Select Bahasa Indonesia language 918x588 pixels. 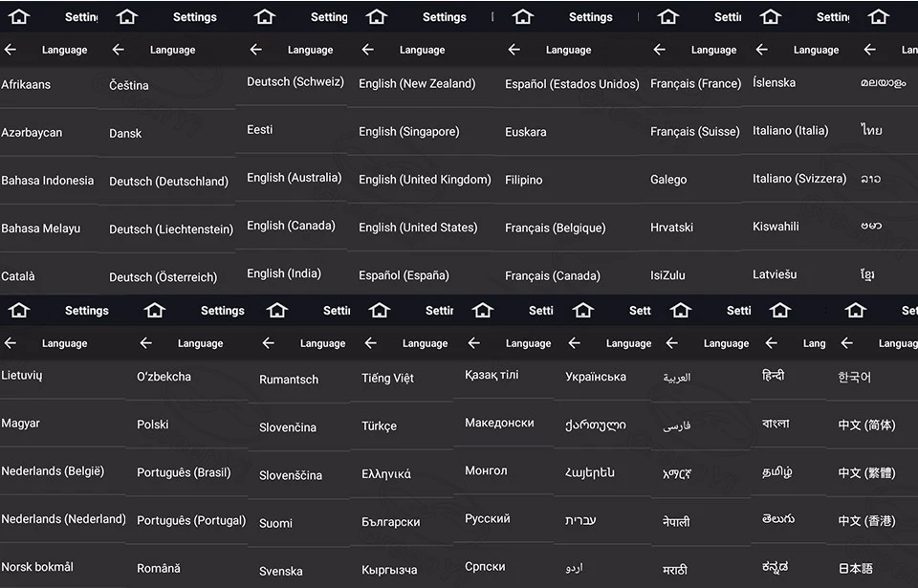point(48,181)
